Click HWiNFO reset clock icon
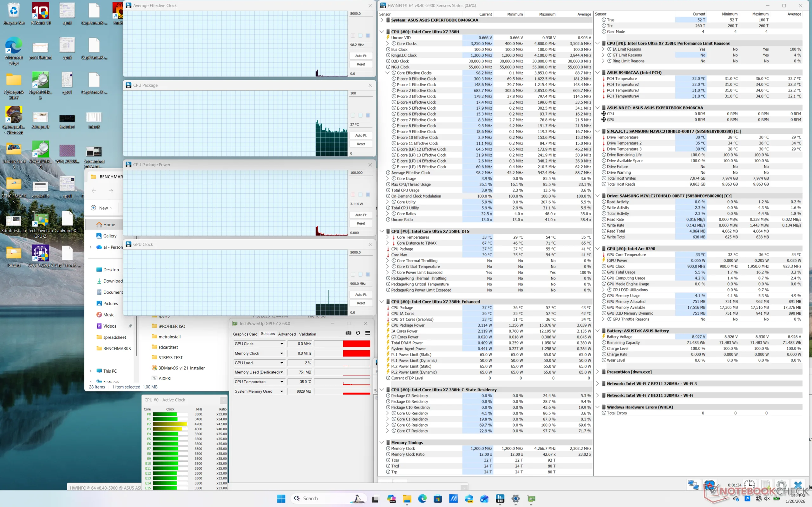The height and width of the screenshot is (507, 812). (x=749, y=485)
